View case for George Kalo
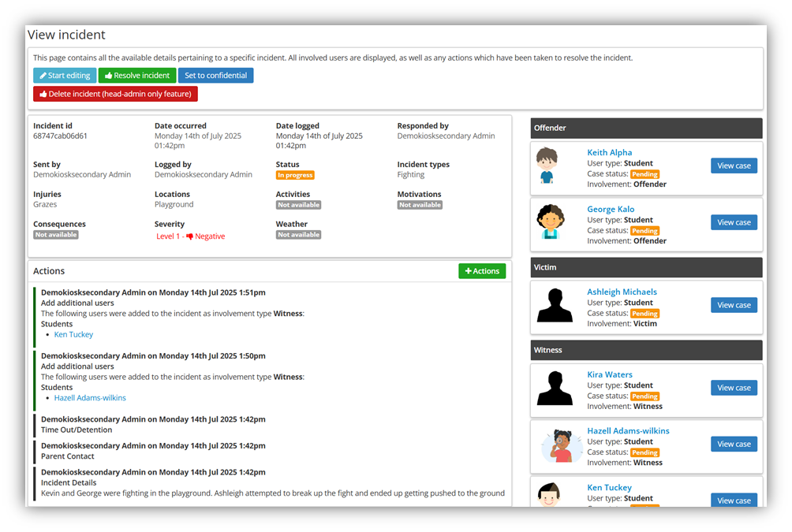This screenshot has width=792, height=532. point(734,222)
